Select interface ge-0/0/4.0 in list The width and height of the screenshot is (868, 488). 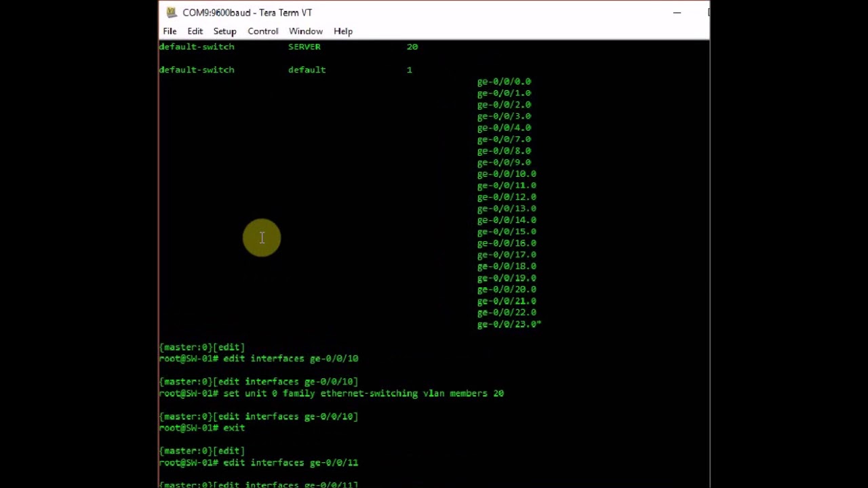pos(504,127)
